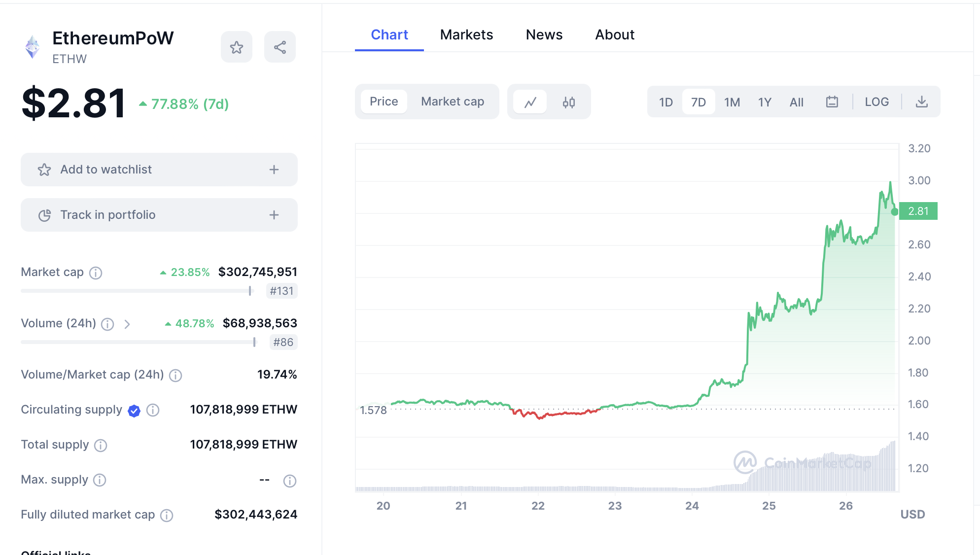The width and height of the screenshot is (980, 555).
Task: Open the calendar date range picker
Action: point(832,102)
